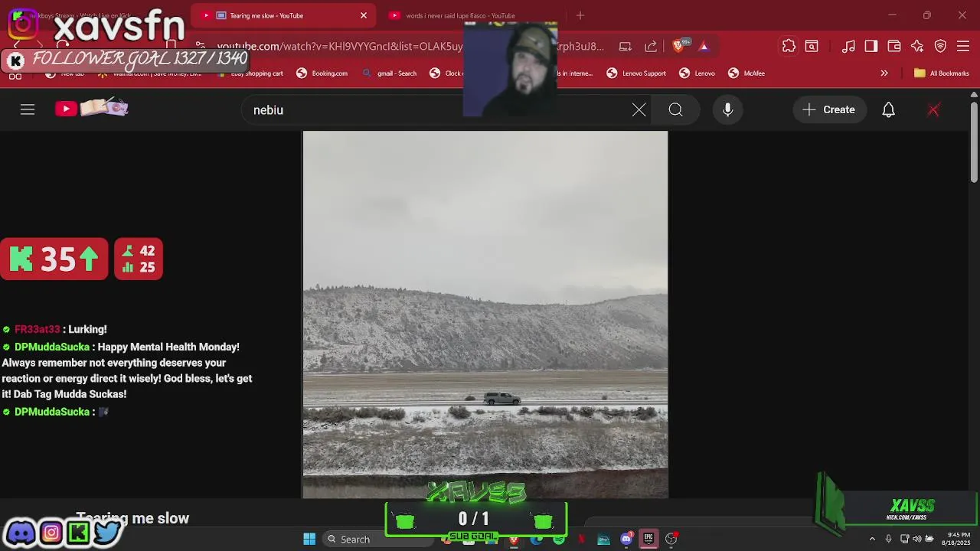Open Microsoft Edge from the taskbar
This screenshot has height=551, width=980.
[x=536, y=540]
